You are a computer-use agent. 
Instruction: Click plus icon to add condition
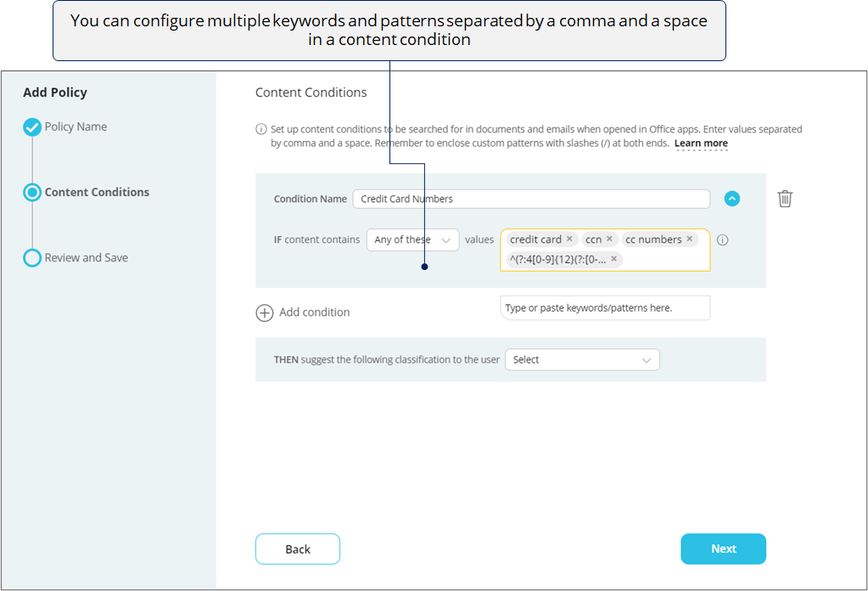click(264, 312)
